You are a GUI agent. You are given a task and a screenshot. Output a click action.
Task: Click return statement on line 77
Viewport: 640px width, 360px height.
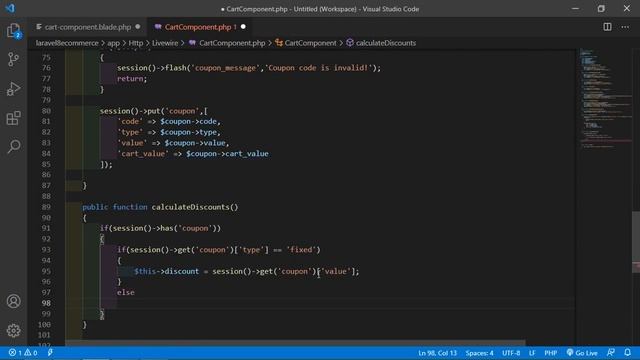tap(132, 78)
